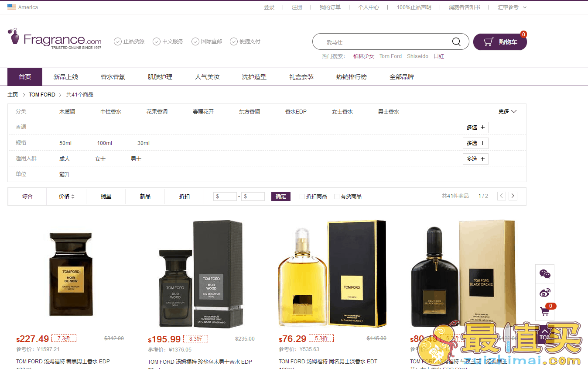Screen dimensions: 588x369
Task: Go to previous results page arrow
Action: [x=502, y=196]
